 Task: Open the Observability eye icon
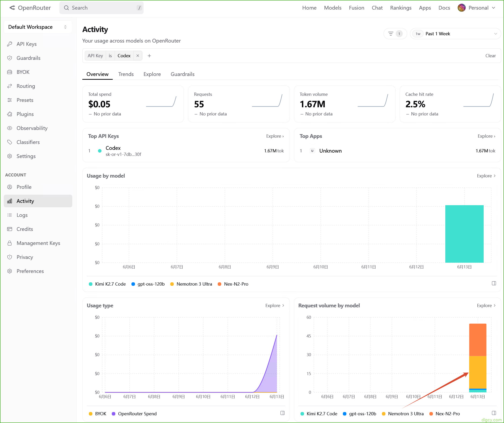[10, 128]
